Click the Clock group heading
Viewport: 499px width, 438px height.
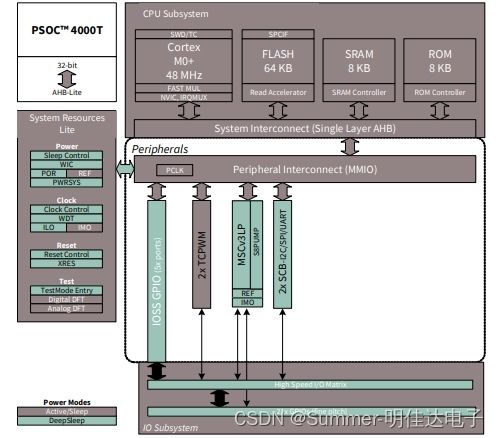tap(66, 200)
